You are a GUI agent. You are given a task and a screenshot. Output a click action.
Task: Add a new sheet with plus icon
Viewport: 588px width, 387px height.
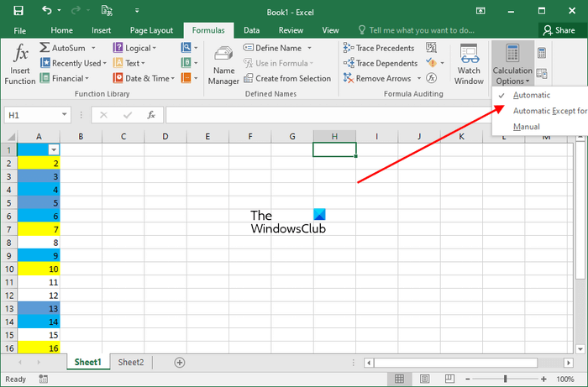coord(179,363)
